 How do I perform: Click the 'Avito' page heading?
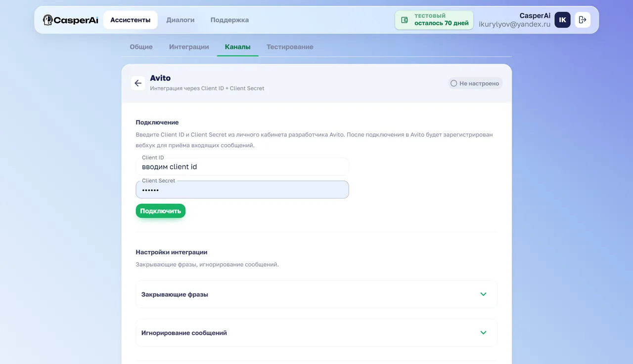pyautogui.click(x=160, y=78)
